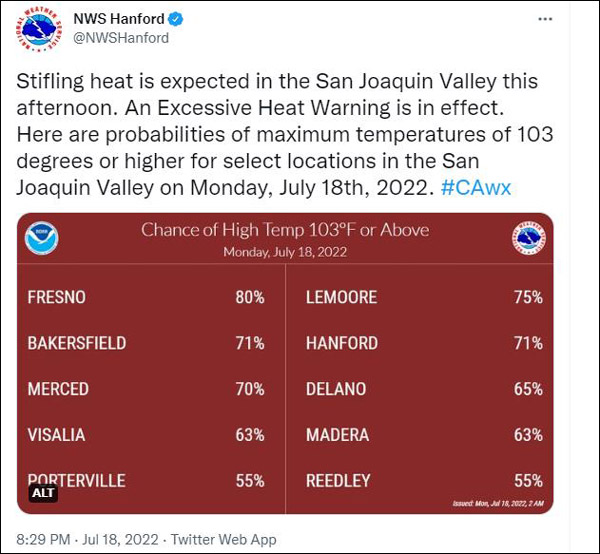Click the Merced 70% entry

146,389
